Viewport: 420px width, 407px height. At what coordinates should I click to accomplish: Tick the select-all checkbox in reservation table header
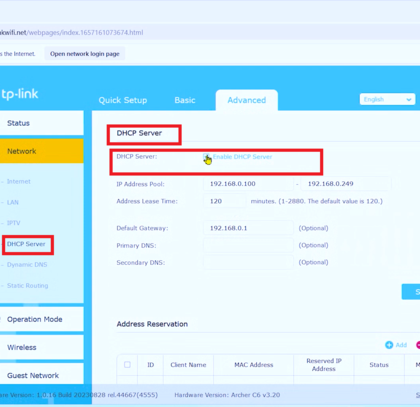pos(127,365)
